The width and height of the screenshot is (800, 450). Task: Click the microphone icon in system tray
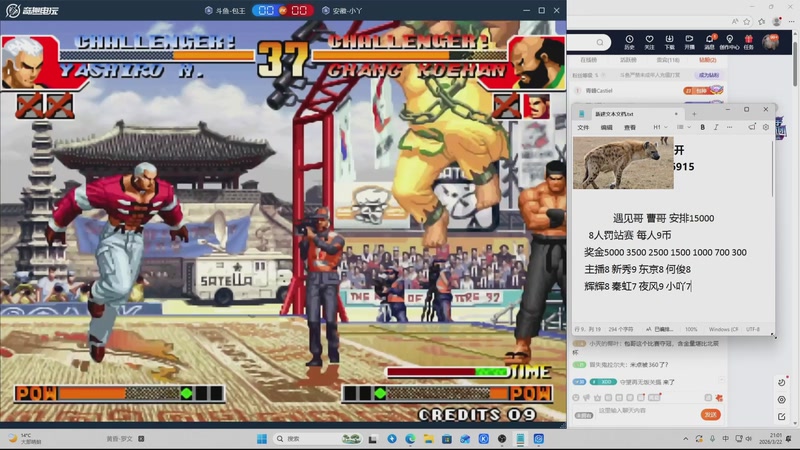pyautogui.click(x=712, y=439)
